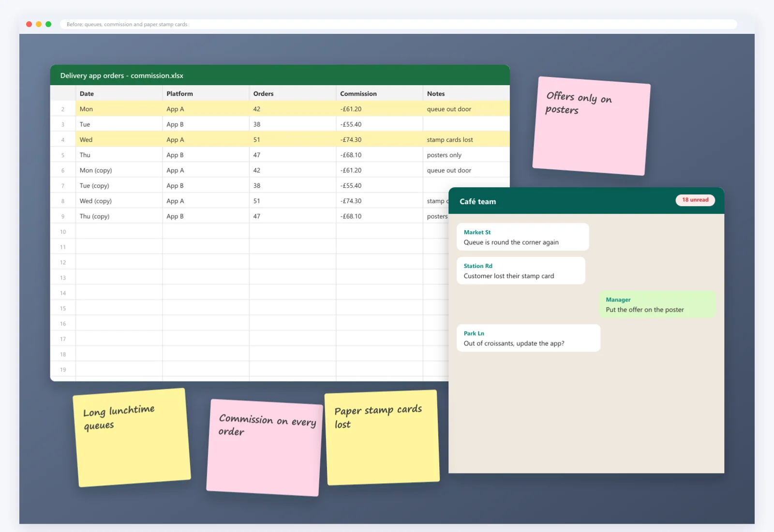Click the 'stamp cards lost' note cell
Screen dimensions: 774x532
pyautogui.click(x=466, y=139)
